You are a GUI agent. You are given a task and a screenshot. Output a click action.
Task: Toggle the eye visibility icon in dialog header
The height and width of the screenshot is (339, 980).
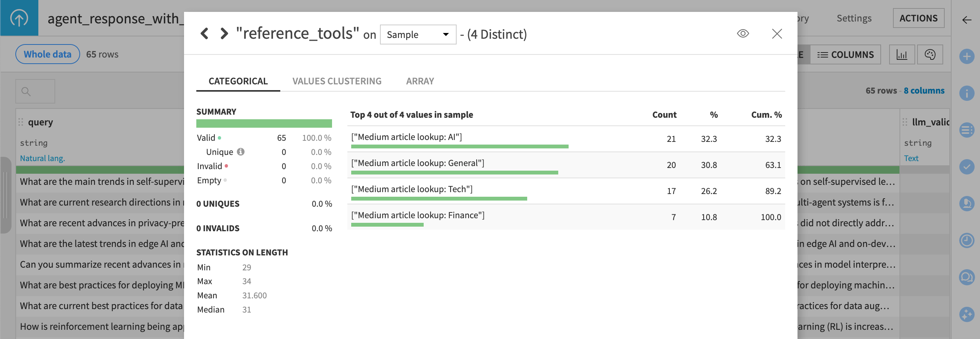click(x=743, y=33)
